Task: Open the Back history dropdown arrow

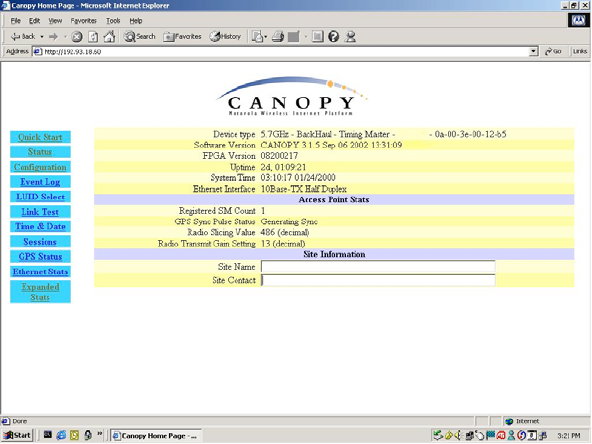Action: pyautogui.click(x=42, y=37)
